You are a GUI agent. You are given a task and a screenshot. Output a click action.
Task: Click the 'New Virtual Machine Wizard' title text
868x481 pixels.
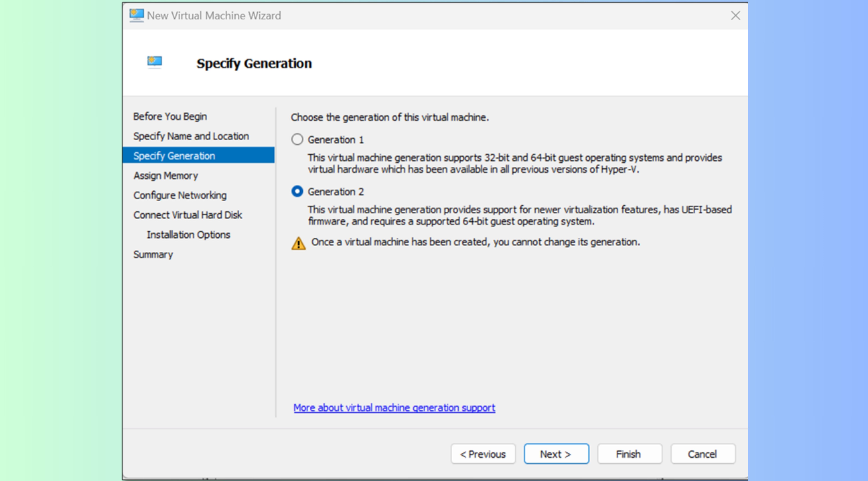point(214,16)
